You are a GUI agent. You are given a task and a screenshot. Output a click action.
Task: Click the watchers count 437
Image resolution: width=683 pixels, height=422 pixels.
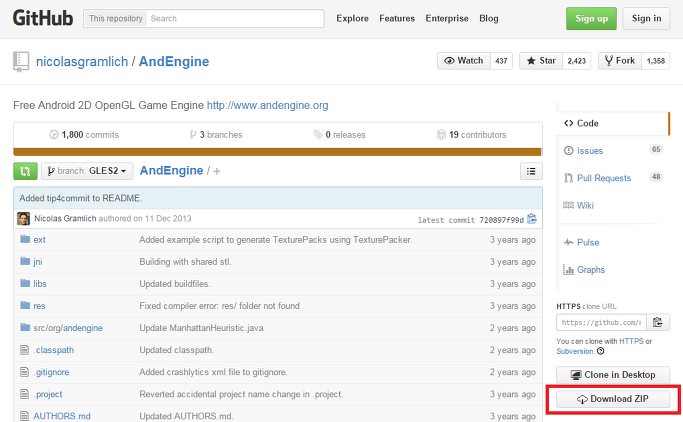(x=501, y=61)
